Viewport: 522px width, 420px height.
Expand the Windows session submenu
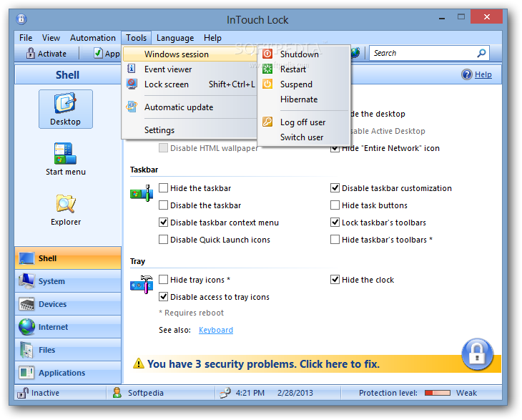pos(190,54)
